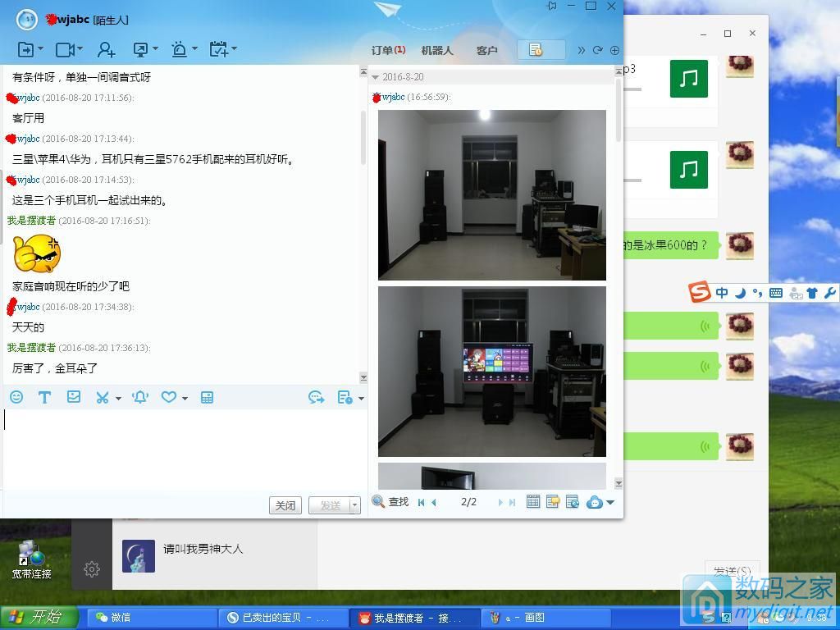
Task: Expand the send file dropdown arrow
Action: 41,48
